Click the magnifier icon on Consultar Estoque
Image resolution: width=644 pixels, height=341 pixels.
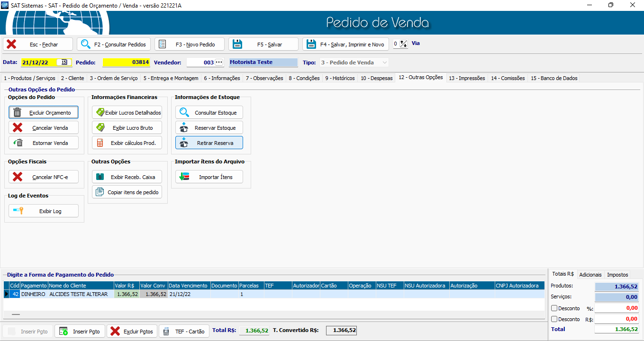click(184, 113)
